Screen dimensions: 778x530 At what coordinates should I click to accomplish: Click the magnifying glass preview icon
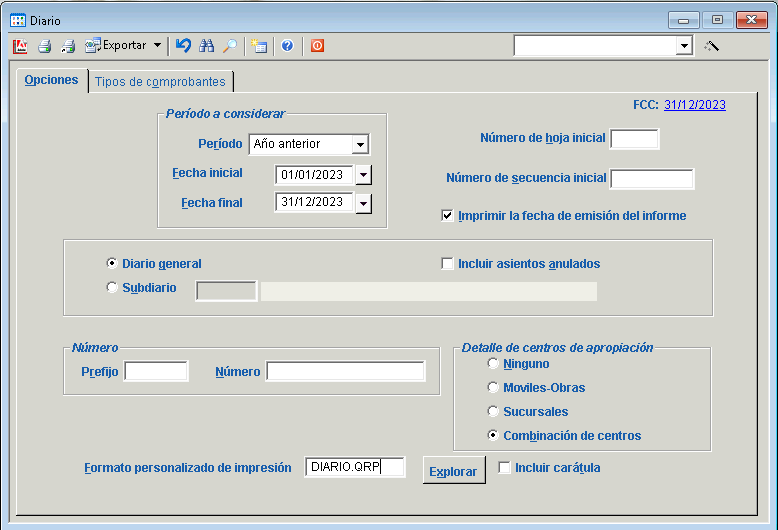click(x=230, y=45)
